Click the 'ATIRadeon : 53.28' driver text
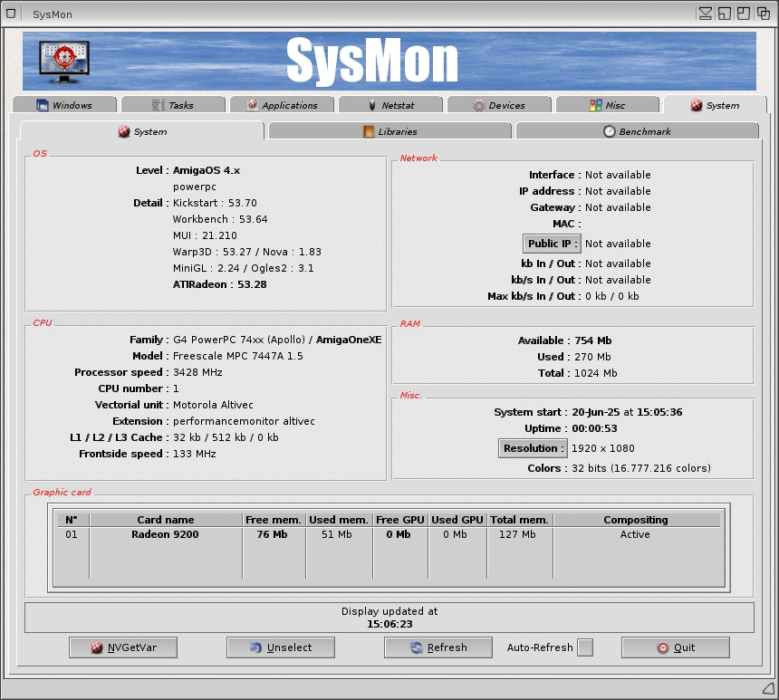 tap(219, 284)
